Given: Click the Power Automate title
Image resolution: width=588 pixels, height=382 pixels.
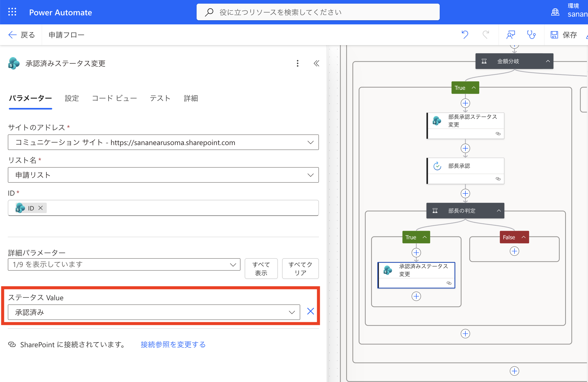Looking at the screenshot, I should 61,12.
